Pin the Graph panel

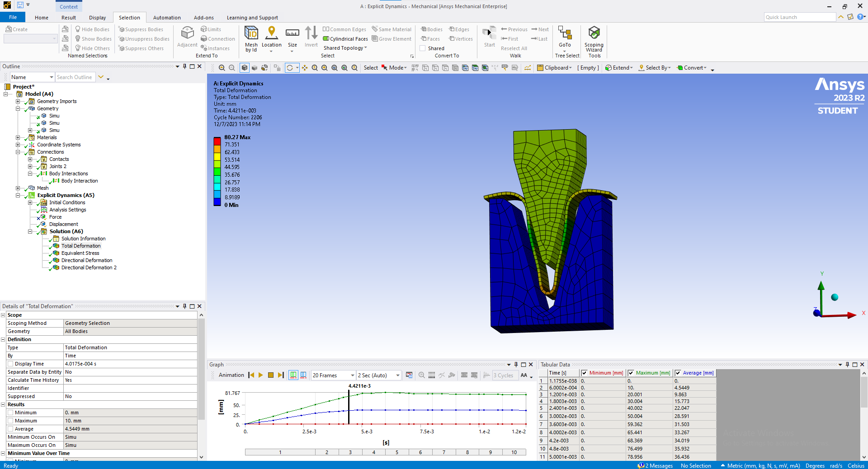tap(516, 365)
